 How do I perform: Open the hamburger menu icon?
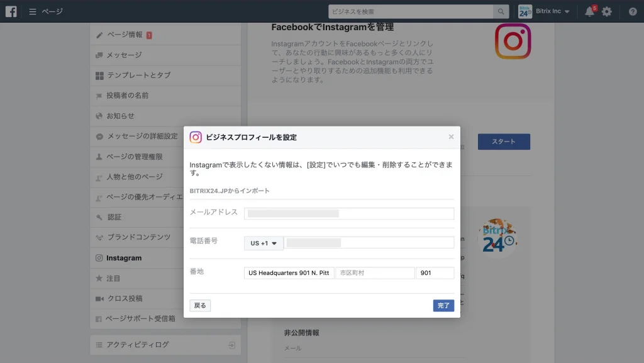(x=33, y=11)
